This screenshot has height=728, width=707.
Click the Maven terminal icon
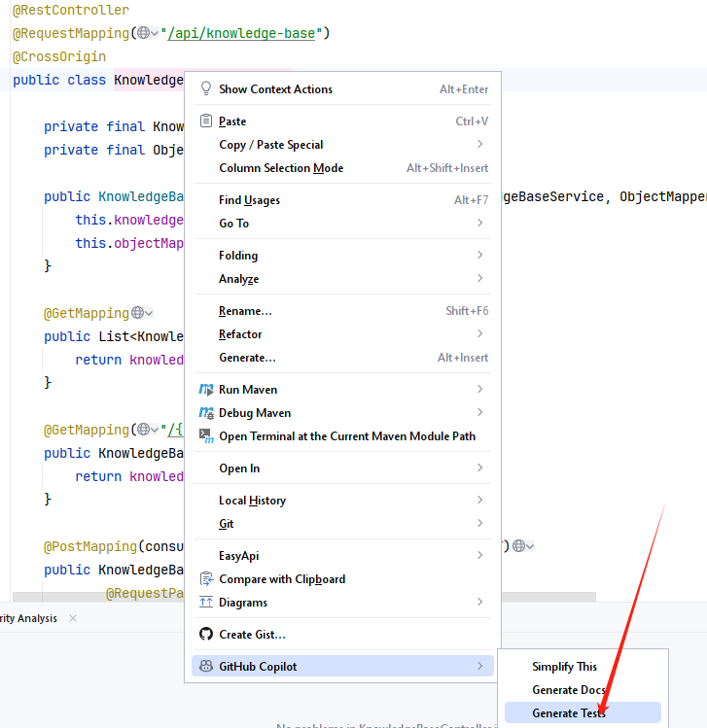tap(206, 436)
